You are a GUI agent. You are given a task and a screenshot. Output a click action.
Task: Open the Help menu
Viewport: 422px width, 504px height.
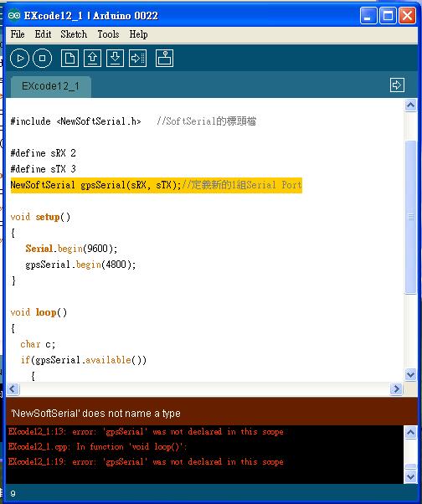[x=138, y=34]
